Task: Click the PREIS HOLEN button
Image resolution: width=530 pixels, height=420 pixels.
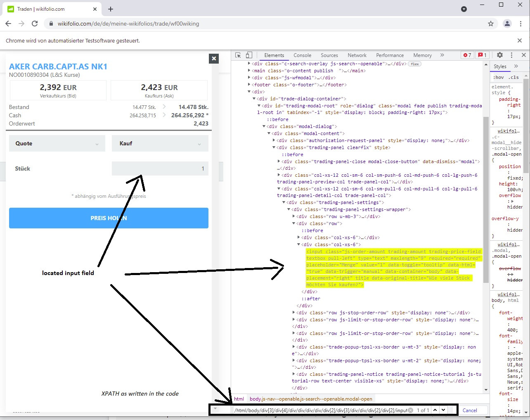Action: click(109, 218)
